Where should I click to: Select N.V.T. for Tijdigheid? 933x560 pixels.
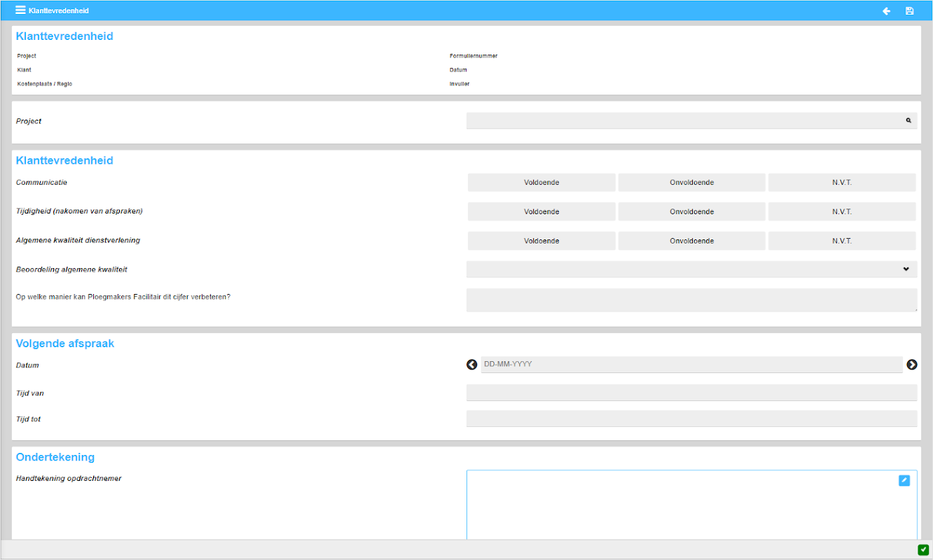(x=842, y=212)
